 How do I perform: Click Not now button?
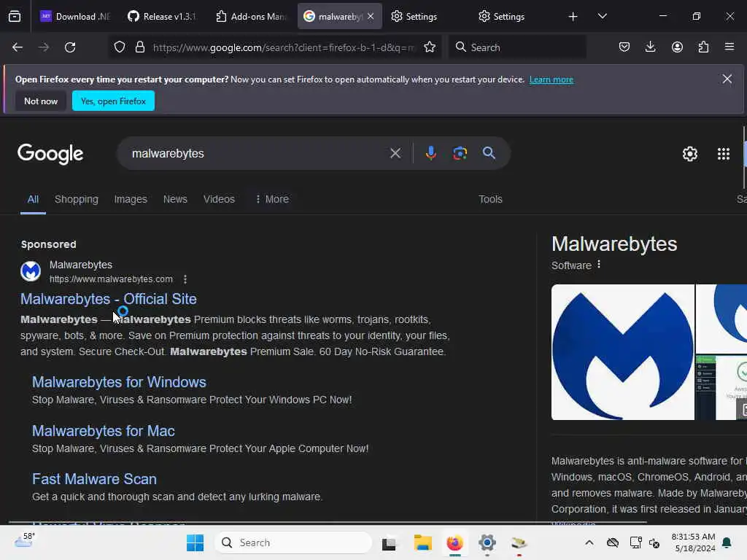[41, 101]
